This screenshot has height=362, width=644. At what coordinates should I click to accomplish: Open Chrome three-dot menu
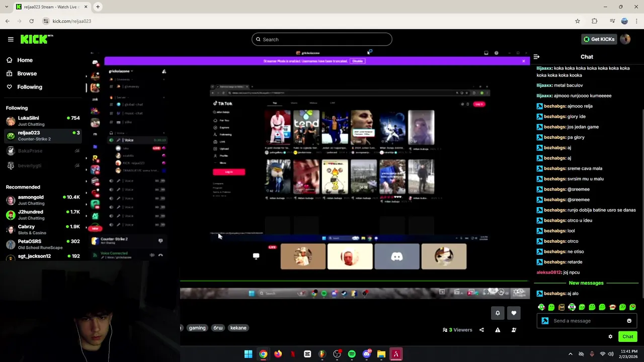click(636, 21)
